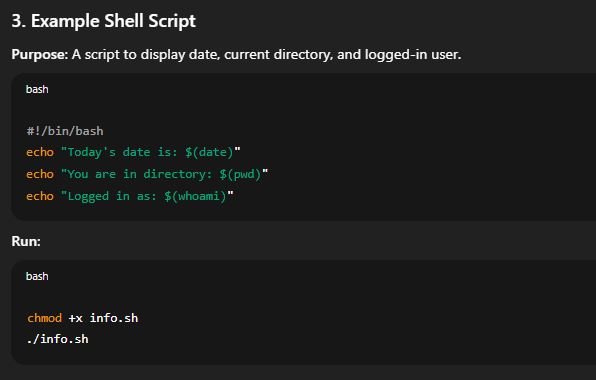Click the "$(whoami)" command substitution
This screenshot has width=596, height=380.
195,196
